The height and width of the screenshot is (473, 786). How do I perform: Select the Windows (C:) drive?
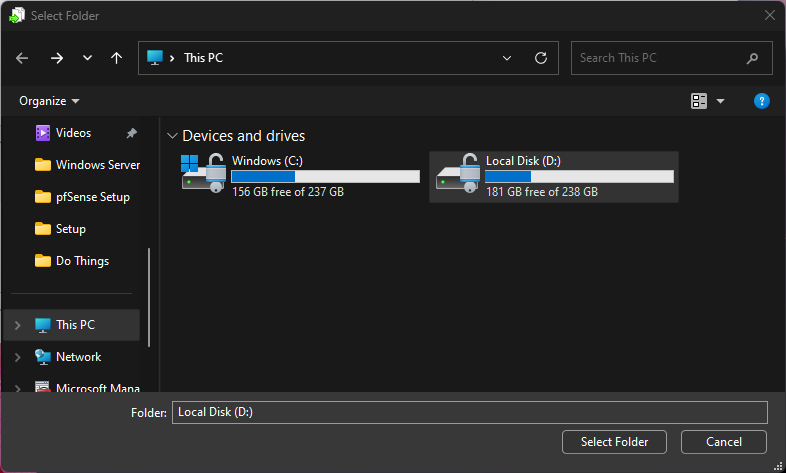click(x=300, y=176)
